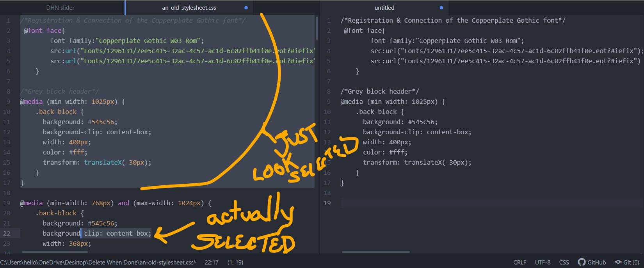Click font-family line in left editor
Viewport: 644px width, 268px height.
click(x=127, y=41)
